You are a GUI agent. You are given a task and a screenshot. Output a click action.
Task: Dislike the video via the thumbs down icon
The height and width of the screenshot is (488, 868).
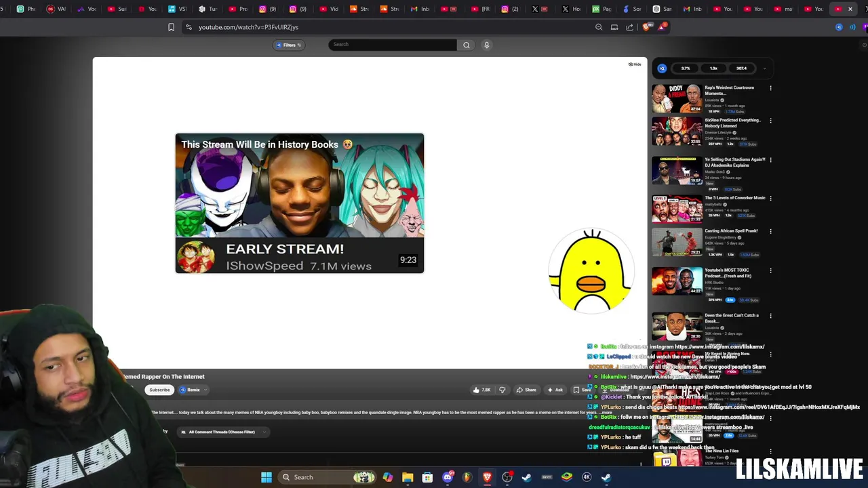tap(502, 390)
